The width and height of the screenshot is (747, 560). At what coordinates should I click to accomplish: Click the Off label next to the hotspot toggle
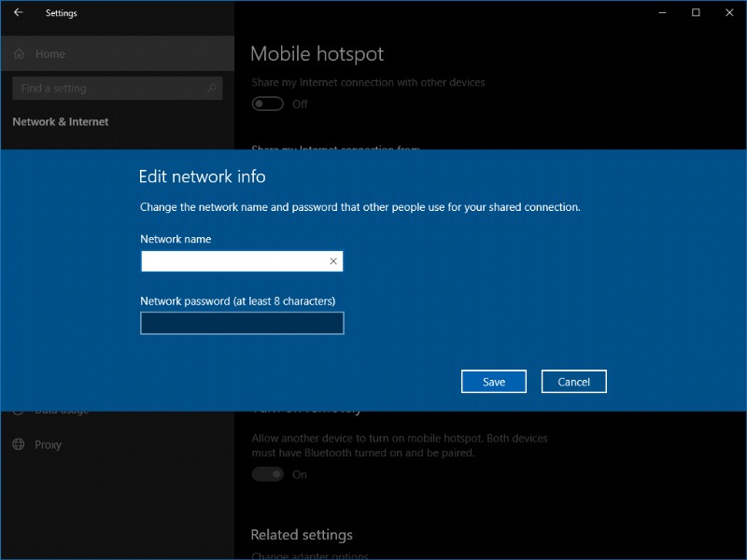300,104
